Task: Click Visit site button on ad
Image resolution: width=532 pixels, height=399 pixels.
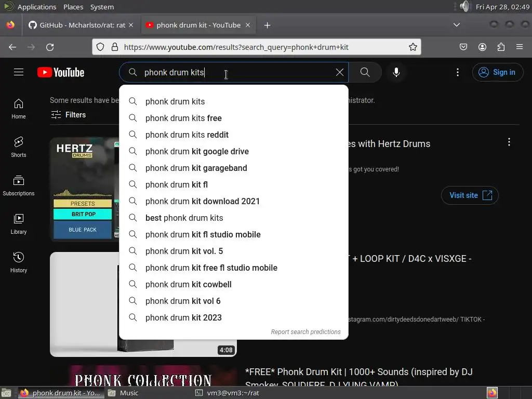Action: pyautogui.click(x=470, y=195)
